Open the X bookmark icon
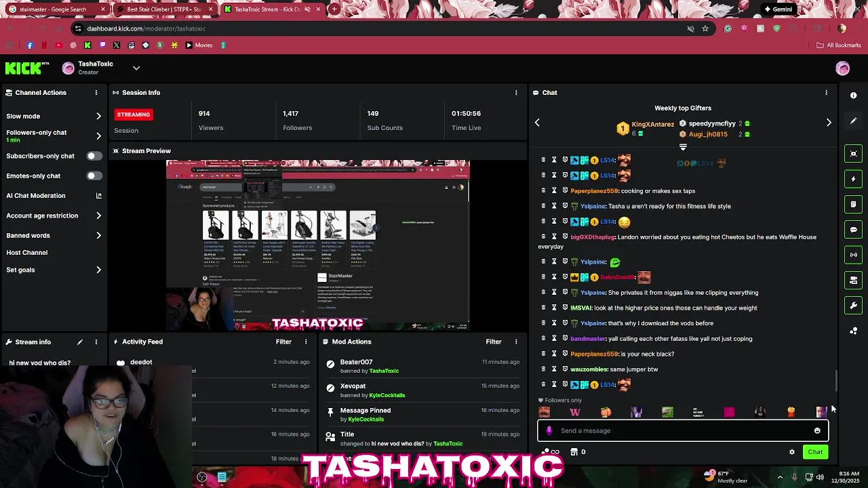Screen dimensions: 868x488 (117, 45)
